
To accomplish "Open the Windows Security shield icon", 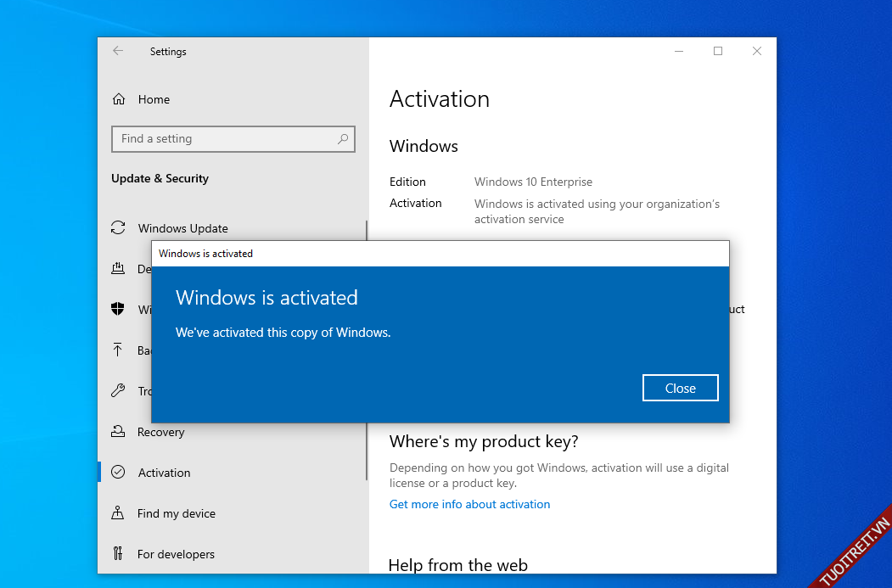I will (x=119, y=310).
